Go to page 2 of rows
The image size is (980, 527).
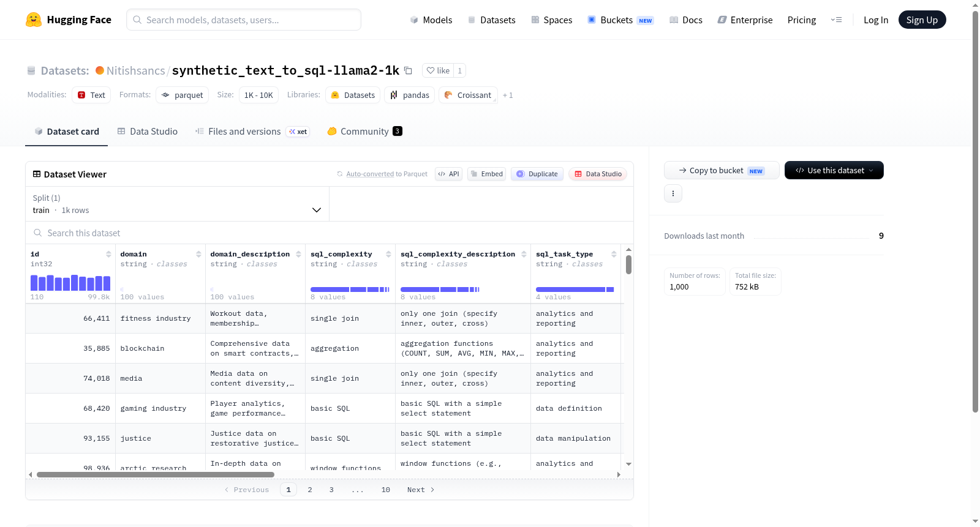tap(310, 490)
